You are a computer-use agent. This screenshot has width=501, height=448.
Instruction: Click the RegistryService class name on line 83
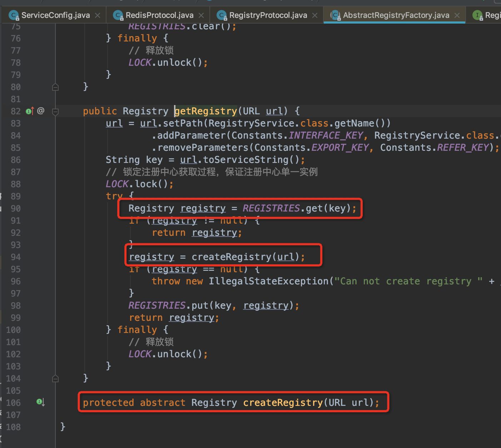tap(251, 123)
